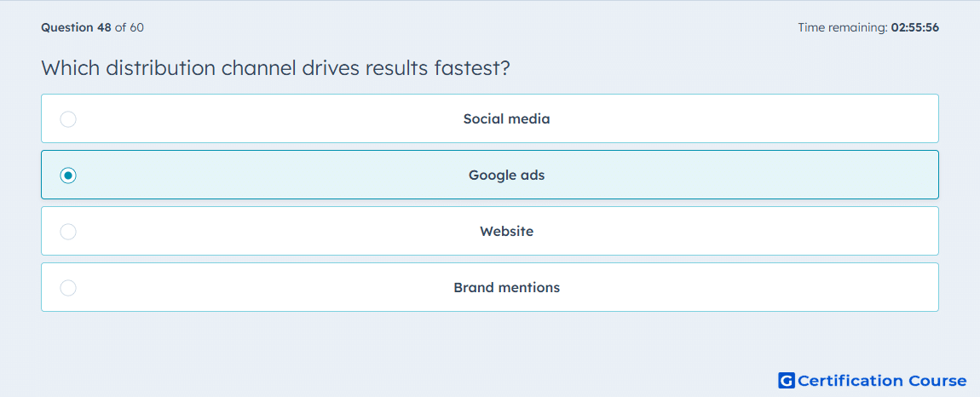The height and width of the screenshot is (397, 980).
Task: Mark the Brand mentions radio circle
Action: [x=68, y=288]
